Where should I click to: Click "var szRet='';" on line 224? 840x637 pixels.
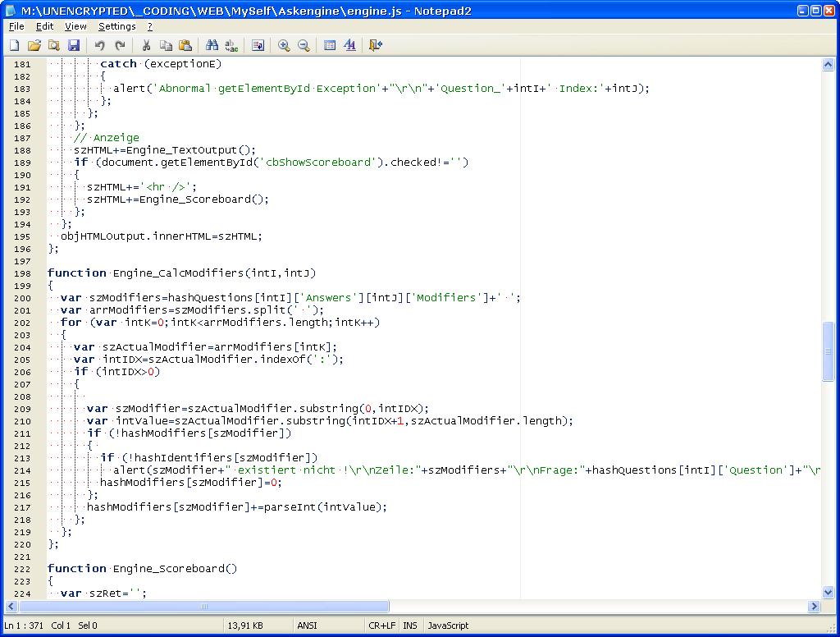(x=103, y=593)
